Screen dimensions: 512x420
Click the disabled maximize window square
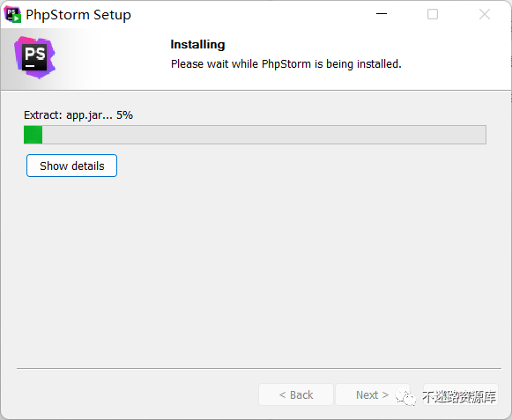(x=433, y=14)
